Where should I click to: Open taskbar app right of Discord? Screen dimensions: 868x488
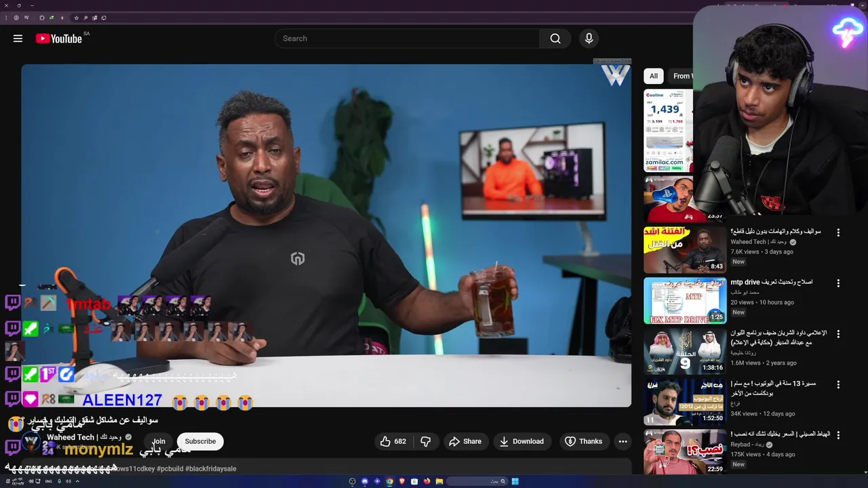point(377,481)
